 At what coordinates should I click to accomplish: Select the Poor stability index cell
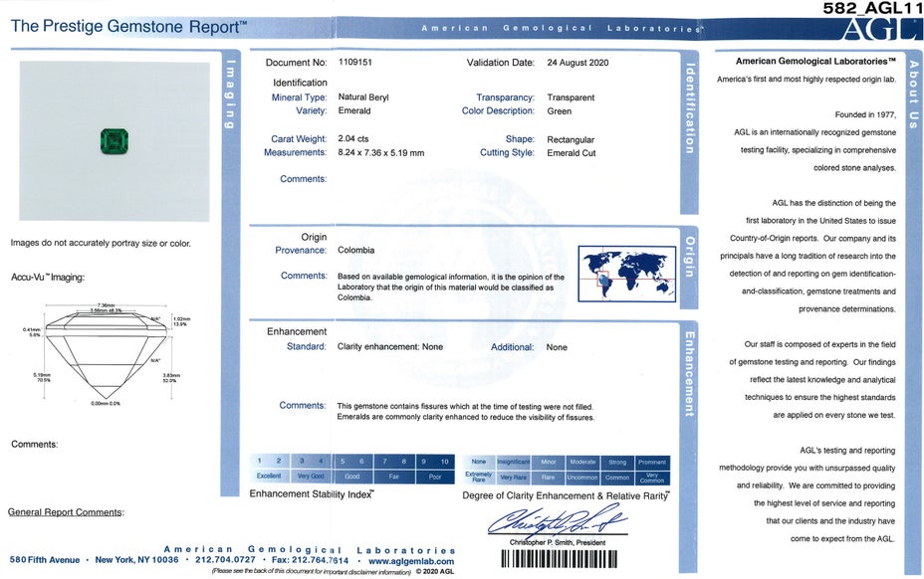434,477
